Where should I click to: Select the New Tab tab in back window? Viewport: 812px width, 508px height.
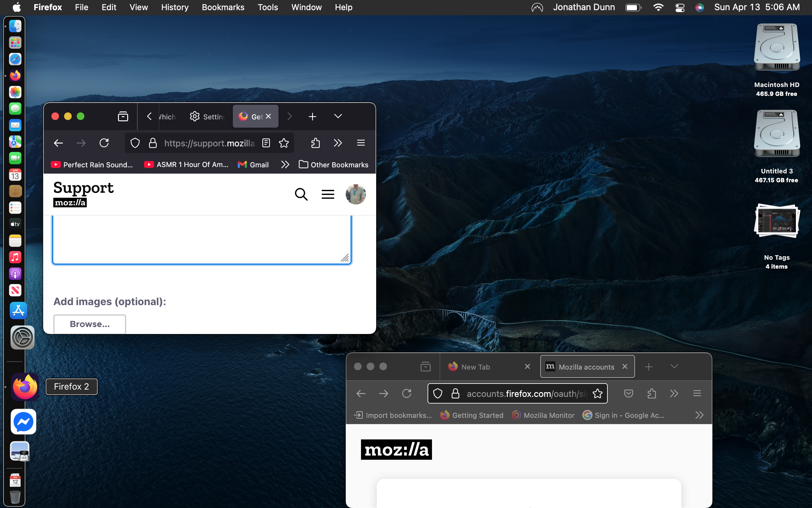point(489,367)
